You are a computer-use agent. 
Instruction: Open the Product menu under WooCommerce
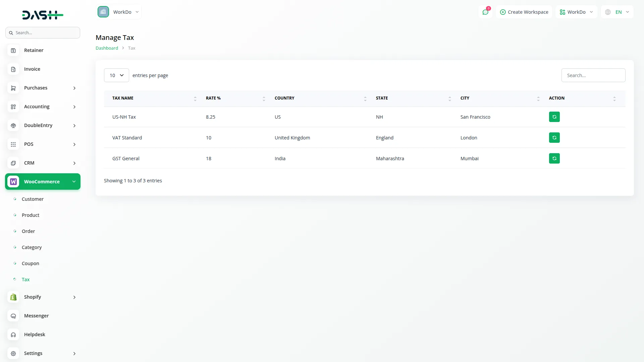pos(30,215)
